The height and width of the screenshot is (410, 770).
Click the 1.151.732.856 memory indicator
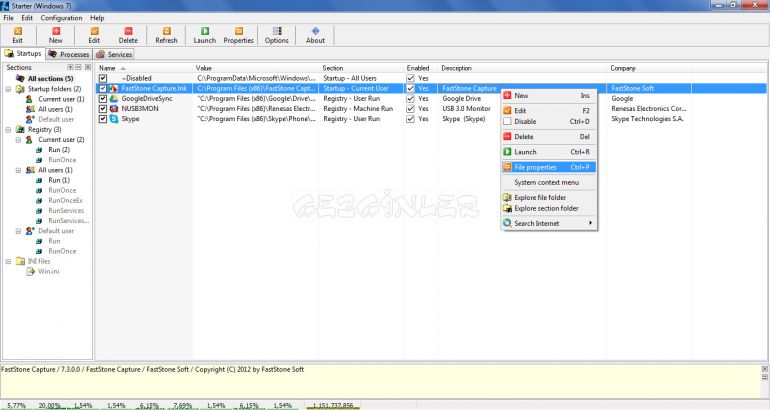click(x=333, y=406)
